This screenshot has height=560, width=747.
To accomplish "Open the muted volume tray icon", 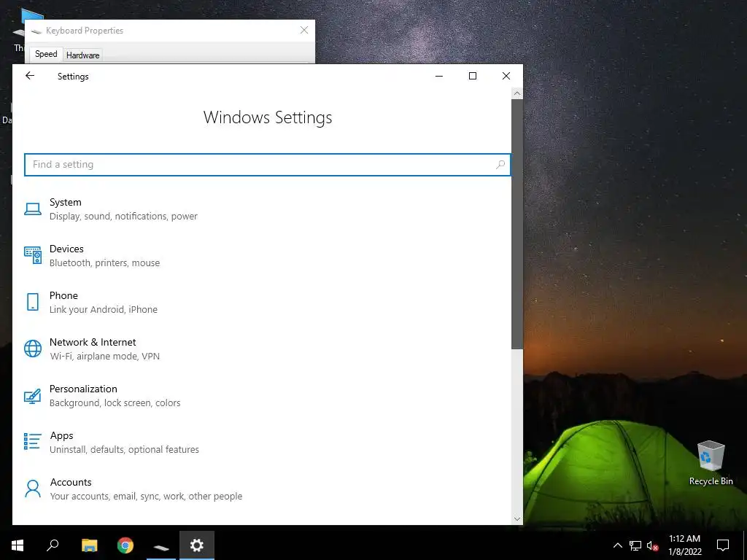I will (x=653, y=545).
